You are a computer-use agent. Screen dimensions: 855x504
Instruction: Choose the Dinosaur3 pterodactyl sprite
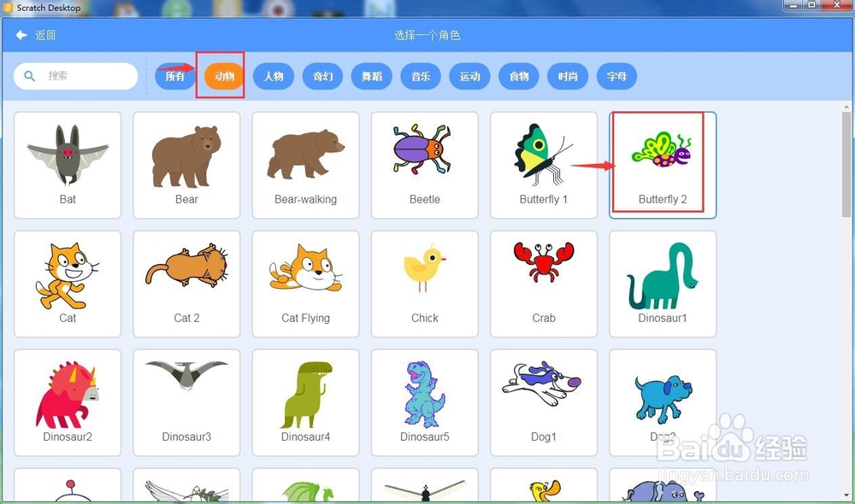(186, 402)
